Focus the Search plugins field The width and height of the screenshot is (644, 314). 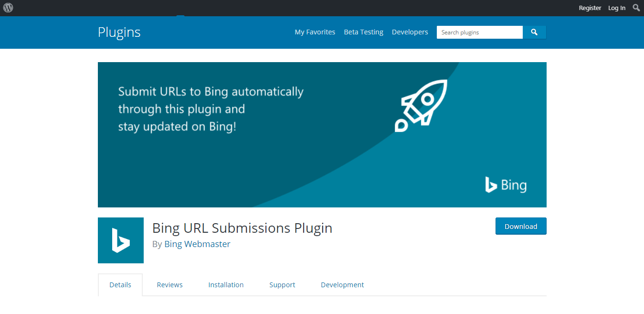(x=480, y=32)
